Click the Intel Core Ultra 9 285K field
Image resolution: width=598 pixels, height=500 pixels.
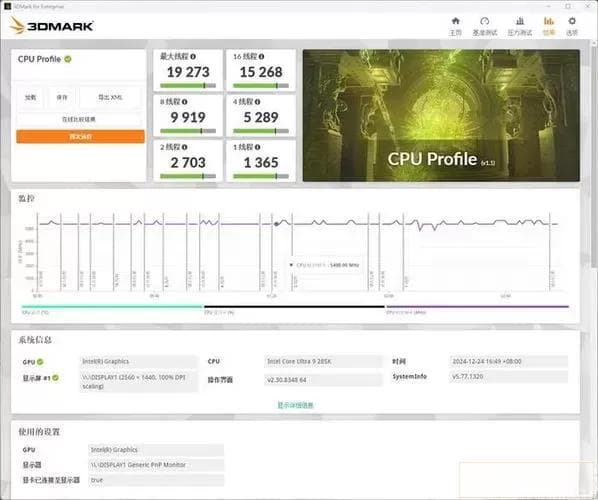click(323, 362)
